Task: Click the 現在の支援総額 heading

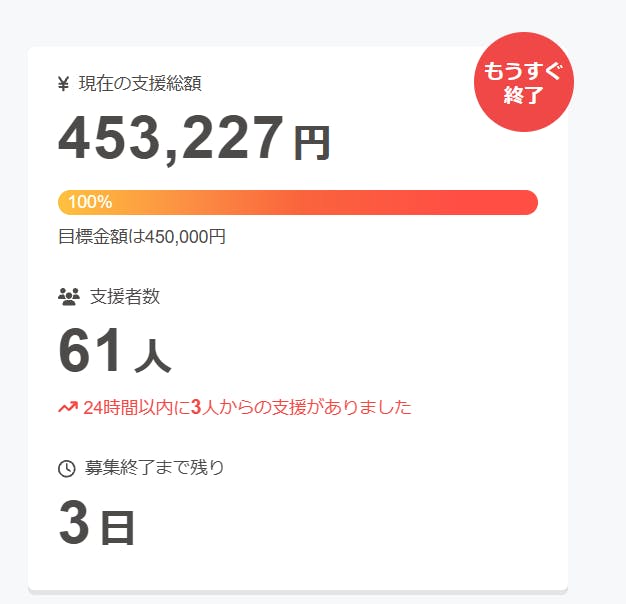Action: (x=133, y=84)
